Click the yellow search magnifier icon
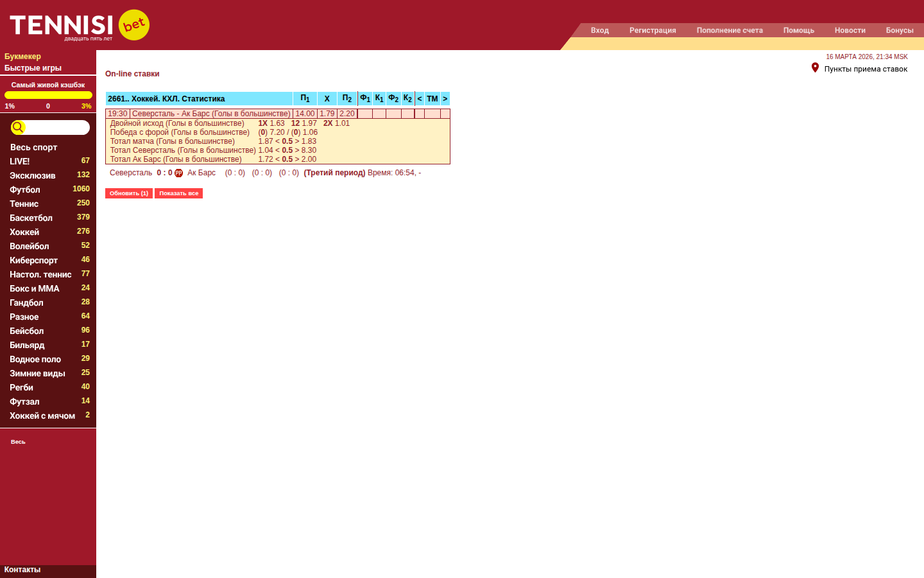 tap(18, 127)
